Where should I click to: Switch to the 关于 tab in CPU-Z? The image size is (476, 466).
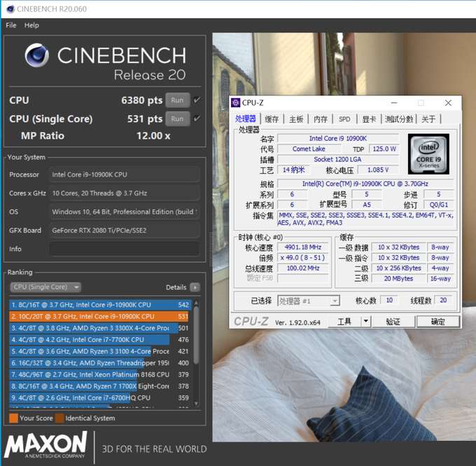click(428, 119)
